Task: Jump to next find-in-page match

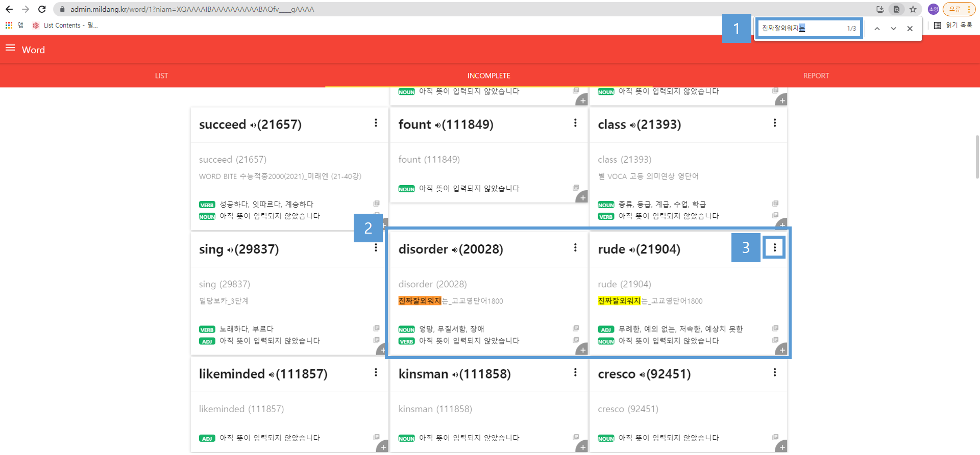Action: pyautogui.click(x=893, y=29)
